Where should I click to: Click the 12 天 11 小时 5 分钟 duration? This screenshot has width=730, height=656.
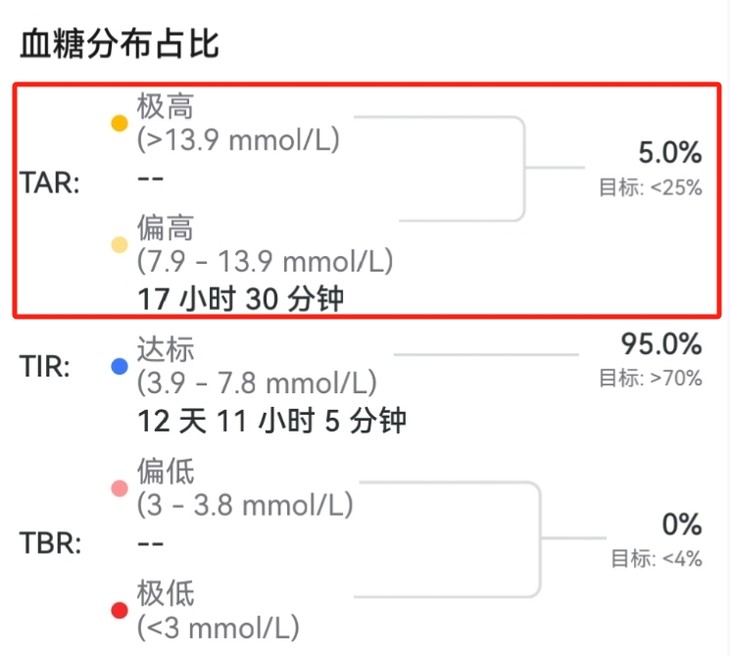tap(272, 420)
